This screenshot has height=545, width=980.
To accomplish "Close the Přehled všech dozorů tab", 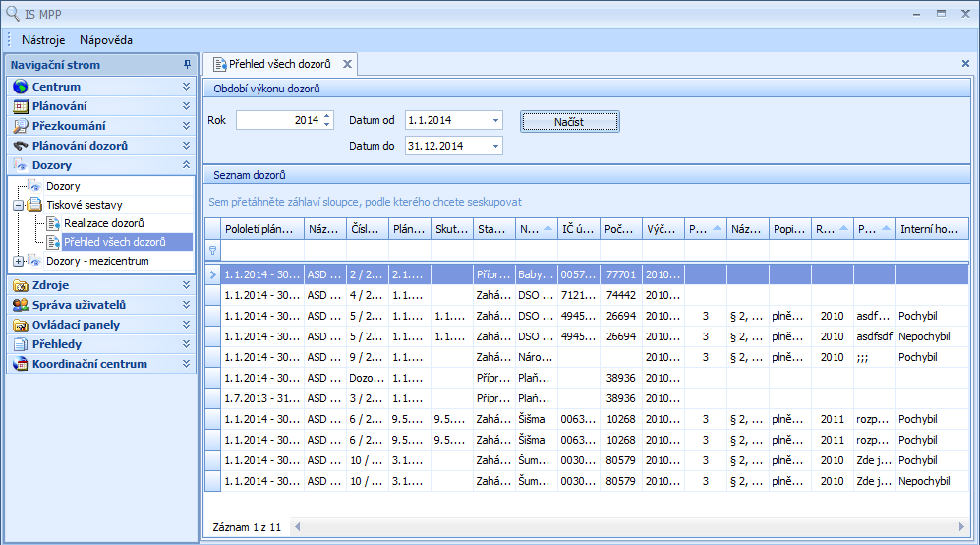I will tap(347, 64).
